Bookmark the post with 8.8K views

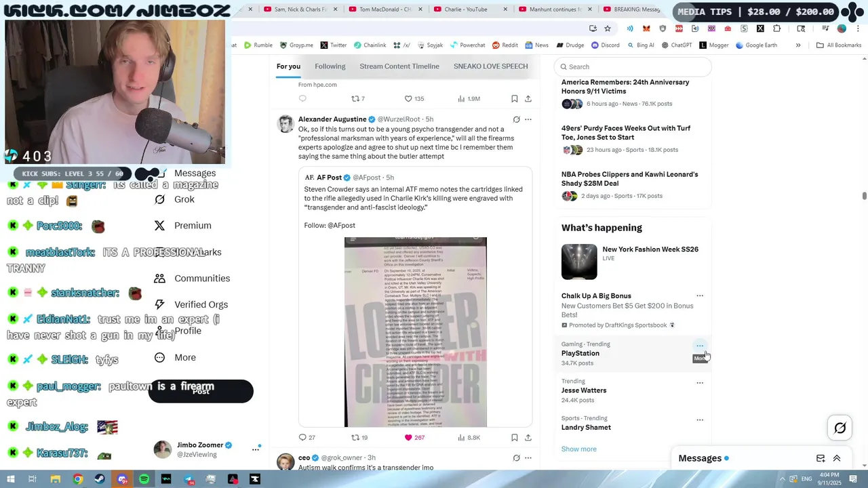pos(514,438)
